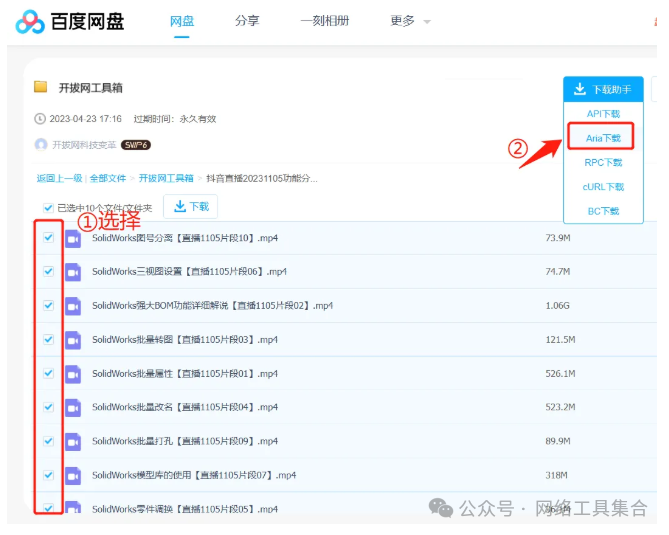This screenshot has width=669, height=535.
Task: Click video icon of SolidWorks批量转图
Action: click(73, 340)
